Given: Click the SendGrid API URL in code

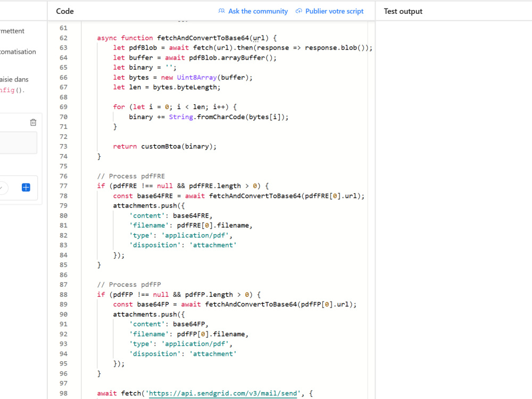Looking at the screenshot, I should click(222, 393).
